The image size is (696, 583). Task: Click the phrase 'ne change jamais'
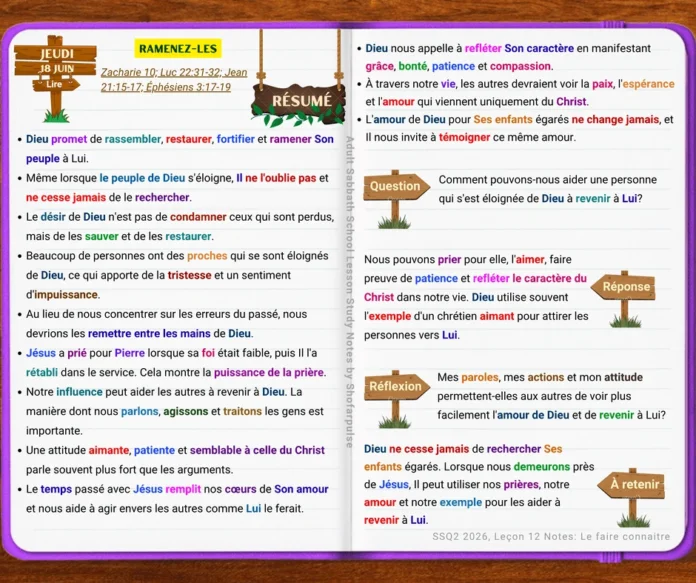[x=615, y=119]
